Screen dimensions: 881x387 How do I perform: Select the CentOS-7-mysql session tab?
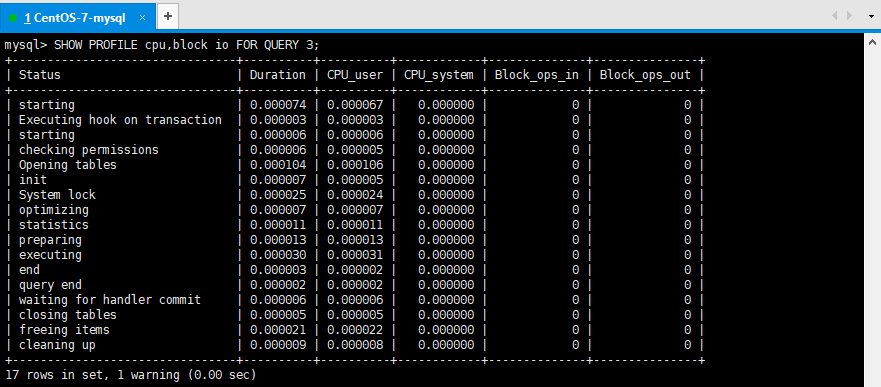pyautogui.click(x=77, y=17)
